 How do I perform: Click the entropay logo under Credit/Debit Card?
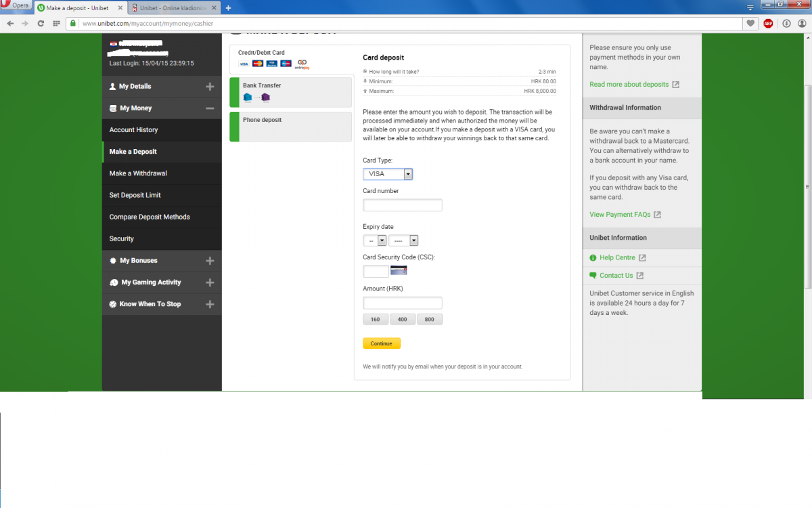tap(302, 64)
